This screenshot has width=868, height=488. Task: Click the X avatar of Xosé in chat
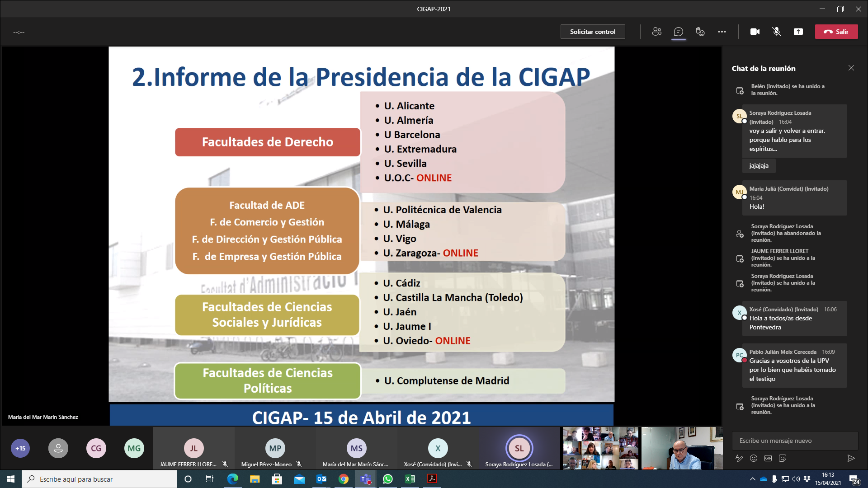pos(739,313)
